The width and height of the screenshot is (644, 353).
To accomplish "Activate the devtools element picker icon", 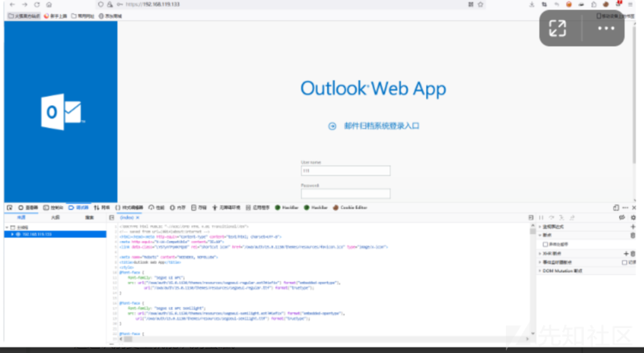I will coord(9,208).
